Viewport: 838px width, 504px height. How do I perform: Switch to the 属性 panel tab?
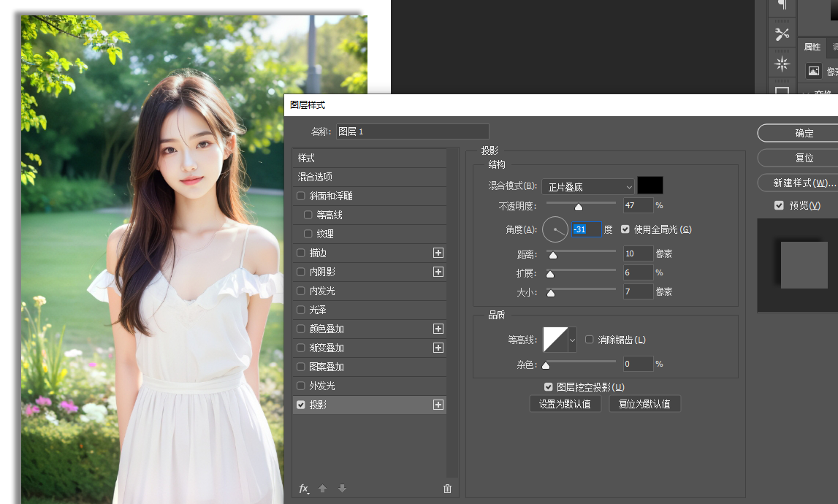pyautogui.click(x=812, y=47)
